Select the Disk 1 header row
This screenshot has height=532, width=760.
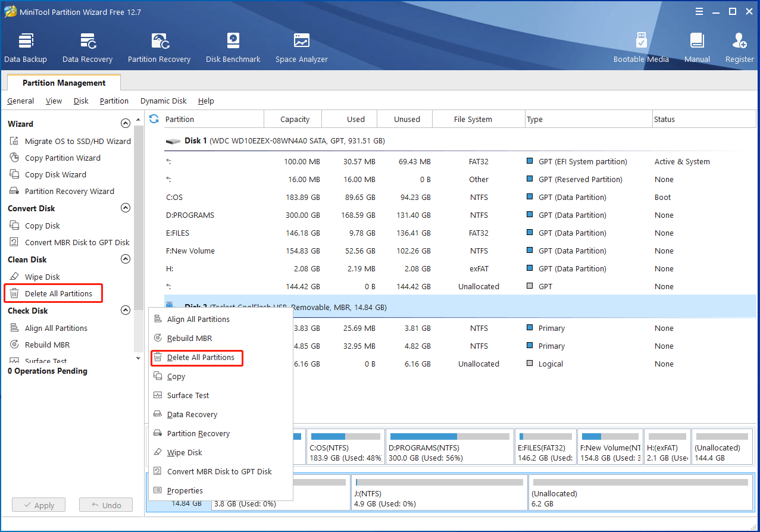point(460,141)
